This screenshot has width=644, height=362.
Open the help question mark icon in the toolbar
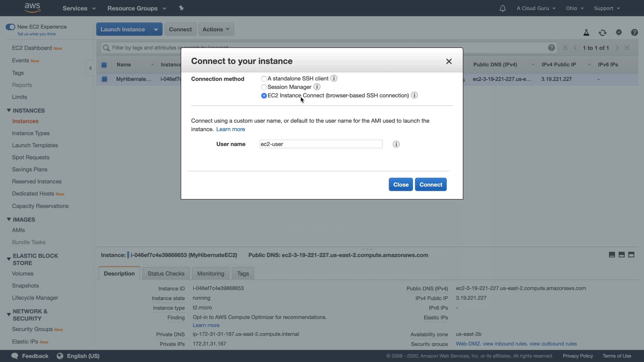pyautogui.click(x=634, y=33)
